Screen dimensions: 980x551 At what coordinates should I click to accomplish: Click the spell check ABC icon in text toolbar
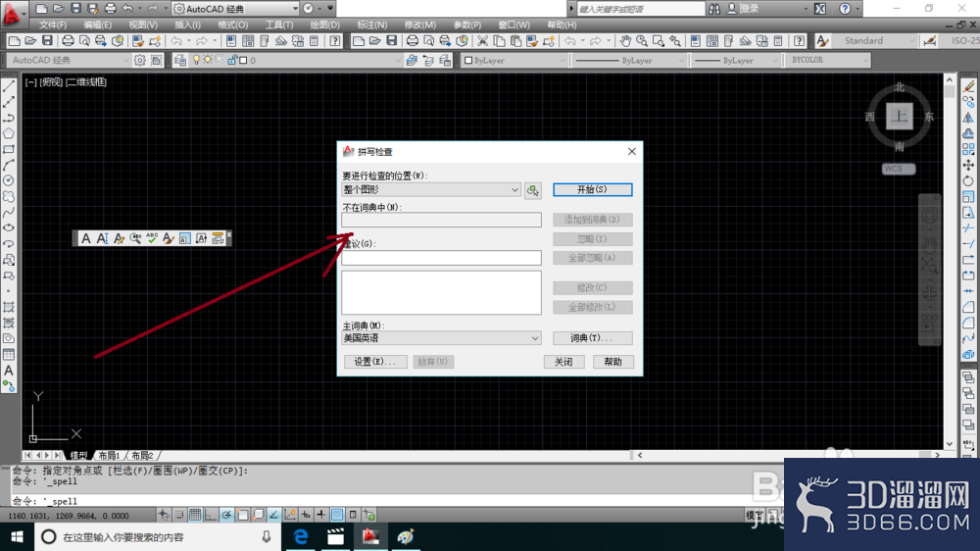(152, 238)
